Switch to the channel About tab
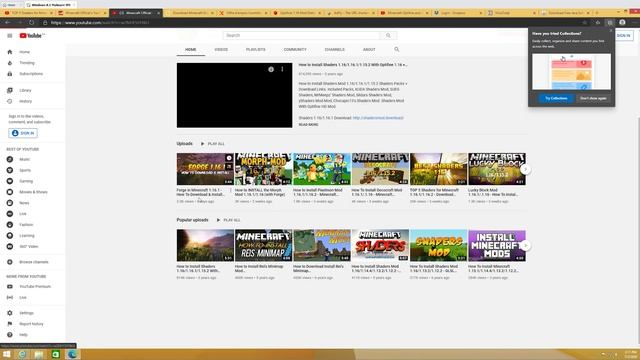Viewport: 640px width, 360px height. tap(369, 49)
